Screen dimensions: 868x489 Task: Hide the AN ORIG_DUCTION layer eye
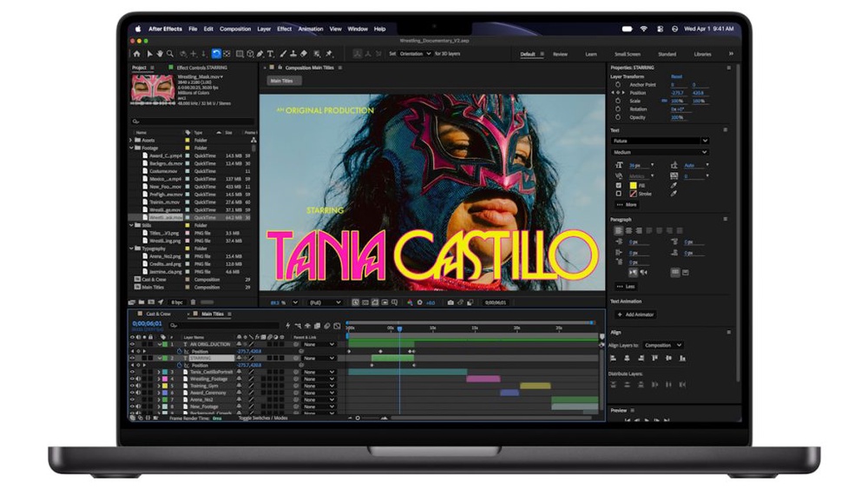[132, 345]
